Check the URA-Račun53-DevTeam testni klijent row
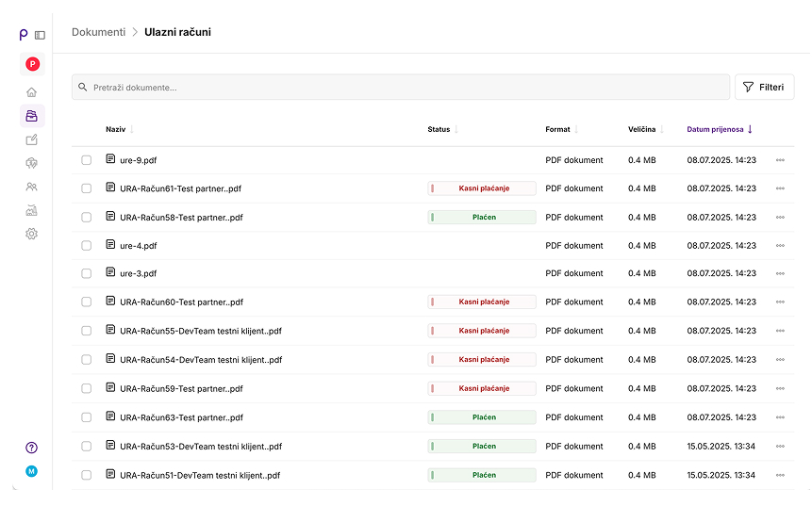The height and width of the screenshot is (506, 812). pyautogui.click(x=87, y=447)
